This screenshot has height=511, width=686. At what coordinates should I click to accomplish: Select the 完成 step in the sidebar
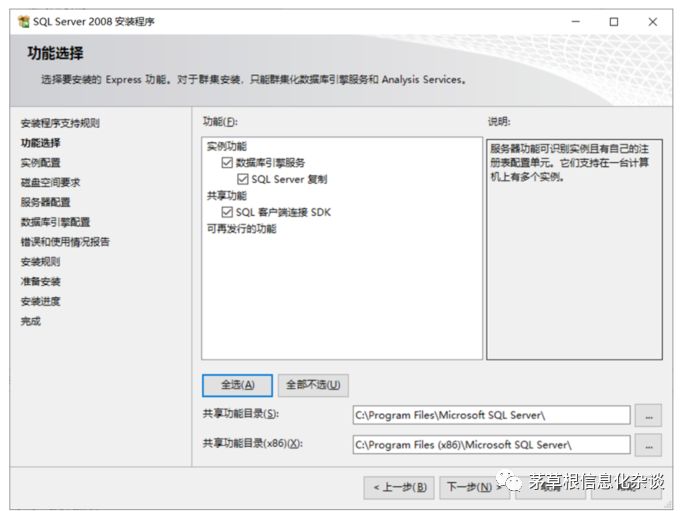click(31, 321)
